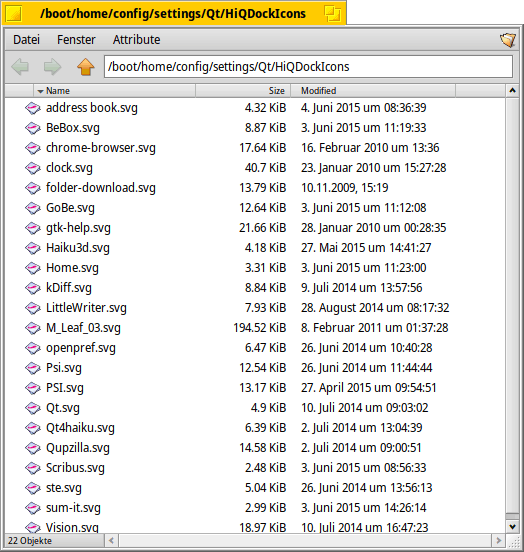
Task: Sort files by the Modified column
Action: click(373, 91)
